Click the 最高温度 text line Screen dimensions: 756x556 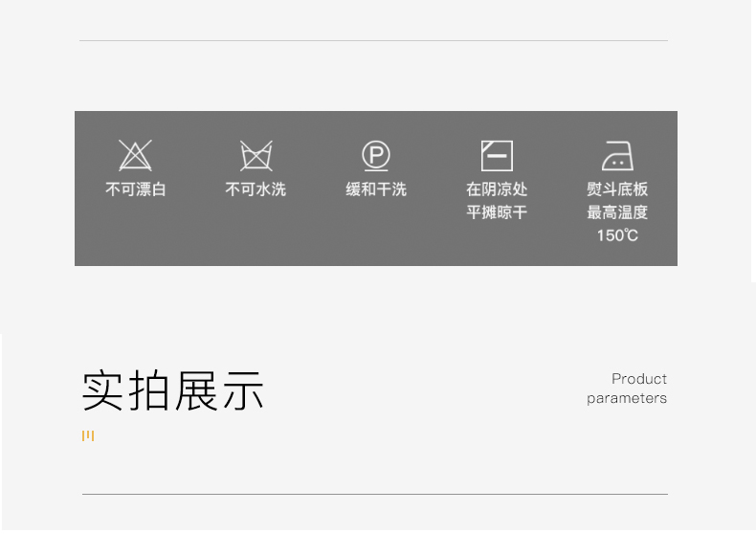click(x=617, y=212)
